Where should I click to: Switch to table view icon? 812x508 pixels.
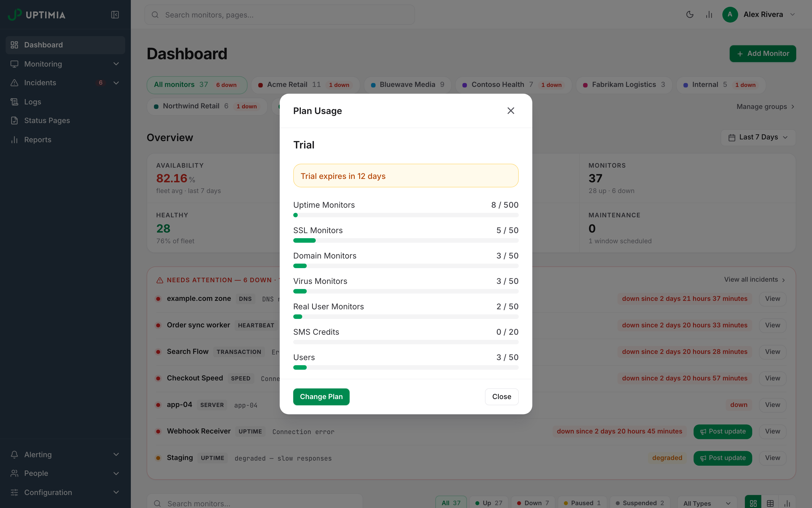770,503
